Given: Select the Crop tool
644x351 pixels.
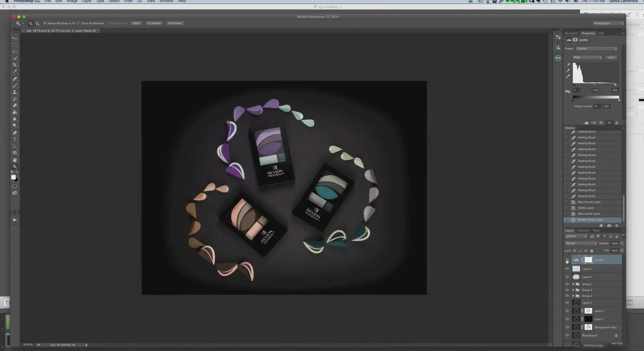Looking at the screenshot, I should pyautogui.click(x=15, y=65).
